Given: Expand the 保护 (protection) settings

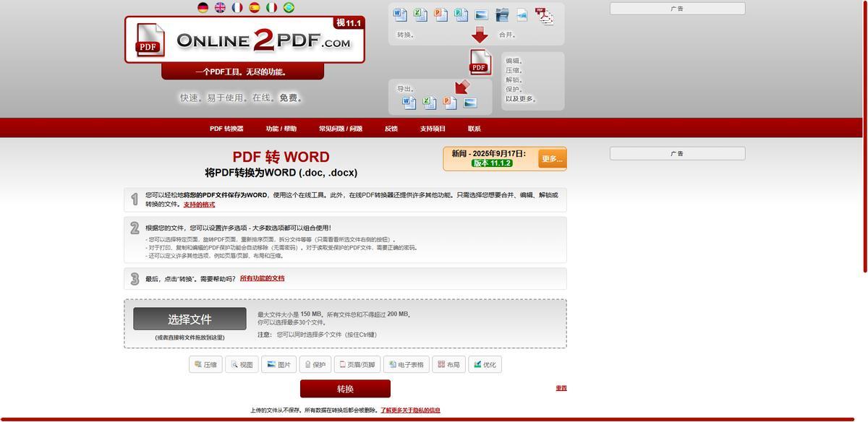Looking at the screenshot, I should point(315,365).
